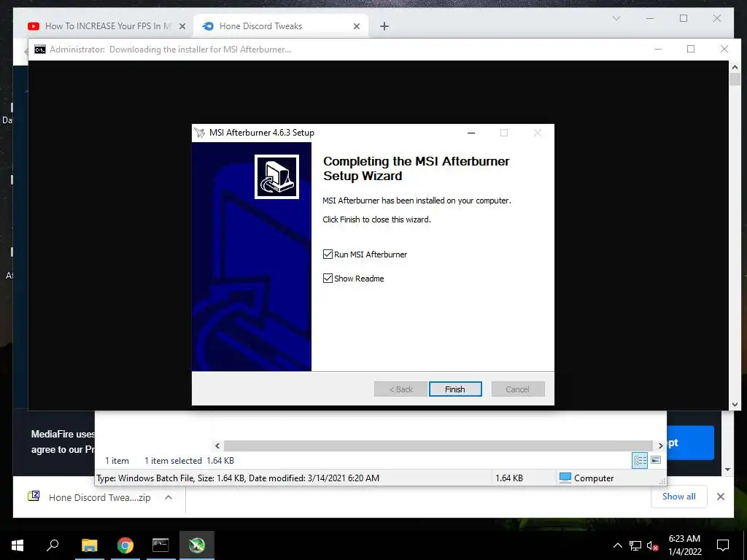Switch File Explorer to large icons view

pyautogui.click(x=656, y=461)
